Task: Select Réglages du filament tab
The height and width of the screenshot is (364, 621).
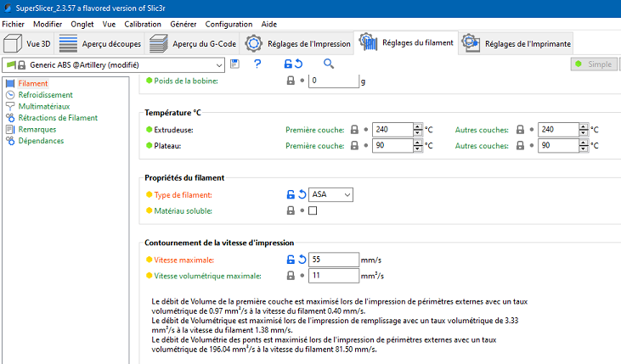Action: click(x=406, y=42)
